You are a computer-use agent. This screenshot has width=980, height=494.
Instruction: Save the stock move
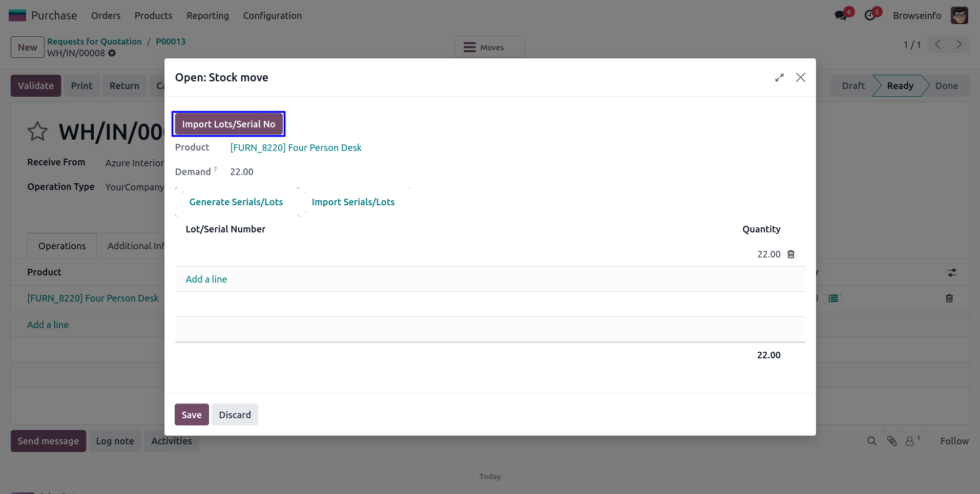(192, 415)
